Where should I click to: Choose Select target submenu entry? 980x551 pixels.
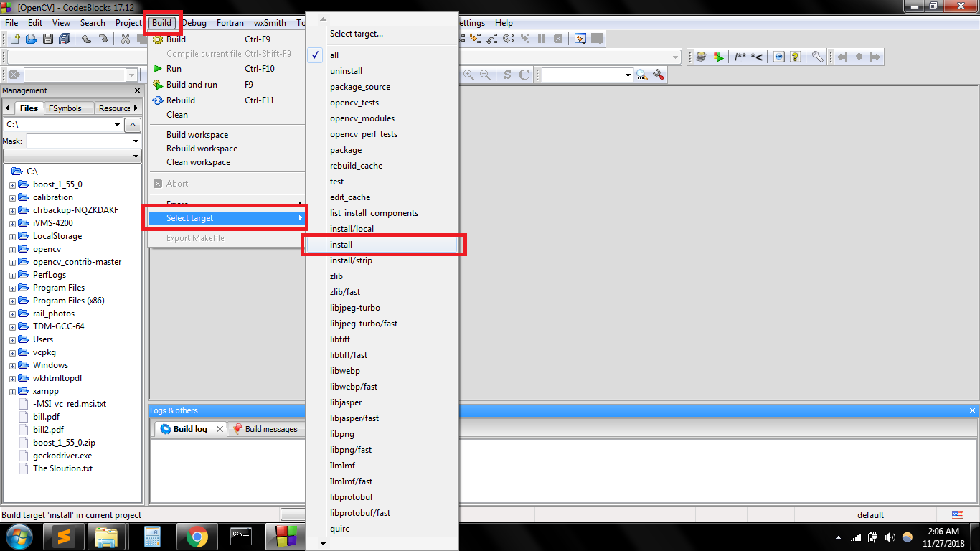(x=227, y=218)
